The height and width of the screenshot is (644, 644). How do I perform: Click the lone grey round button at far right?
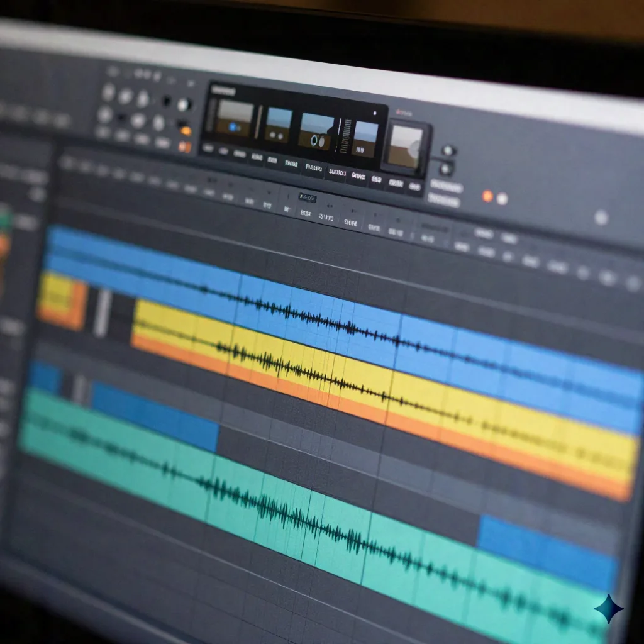[601, 217]
